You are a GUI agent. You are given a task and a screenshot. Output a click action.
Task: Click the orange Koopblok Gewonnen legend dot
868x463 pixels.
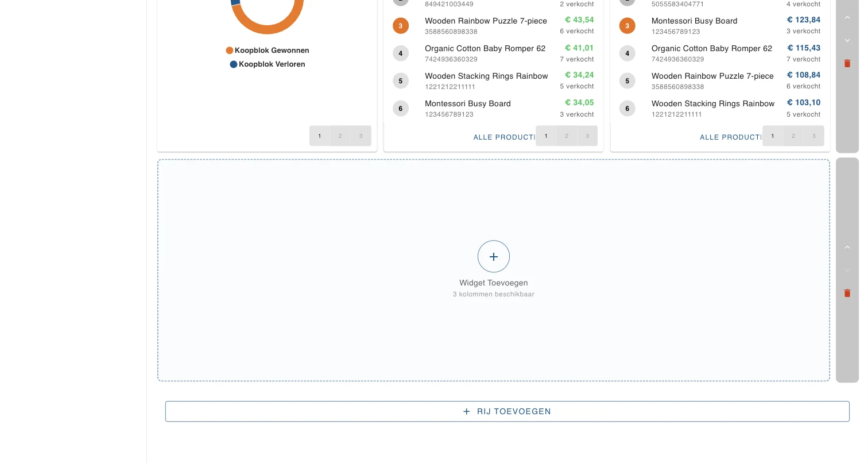230,51
